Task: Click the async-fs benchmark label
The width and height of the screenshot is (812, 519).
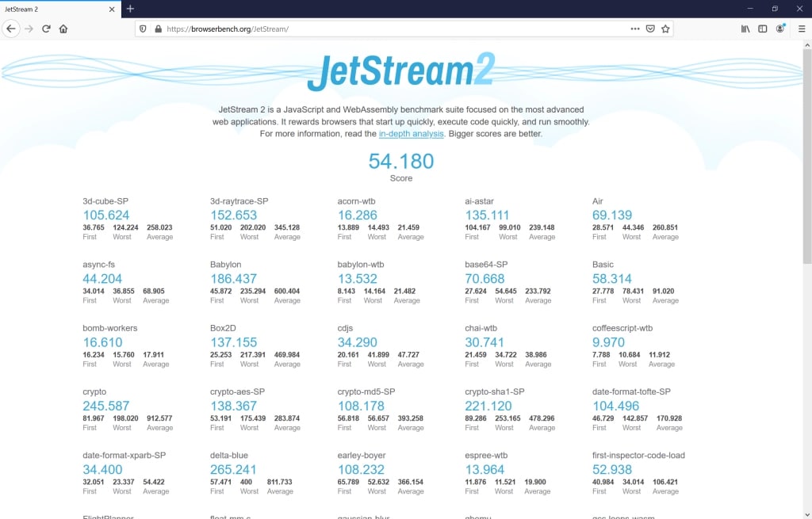Action: (98, 265)
